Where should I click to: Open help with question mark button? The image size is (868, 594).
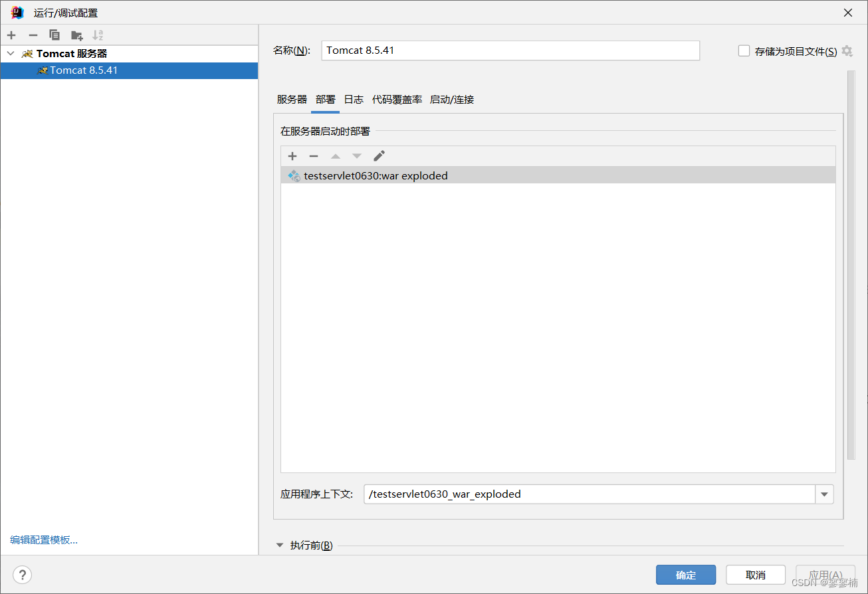tap(22, 575)
